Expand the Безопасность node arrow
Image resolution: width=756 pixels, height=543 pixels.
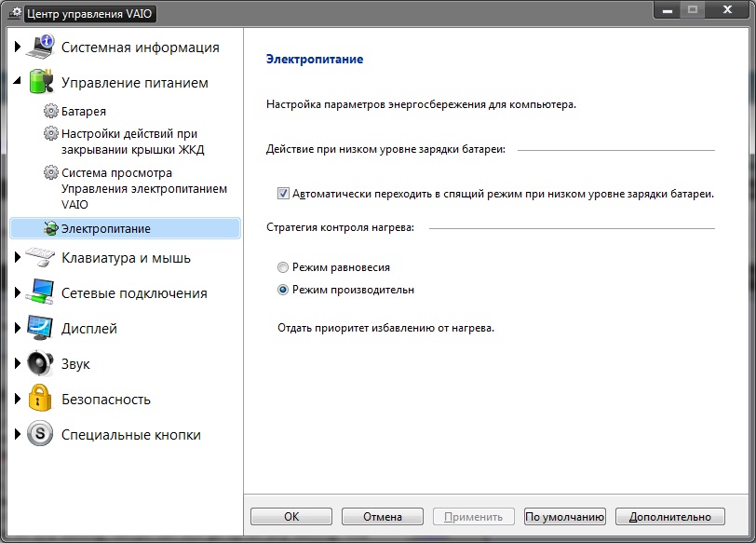pyautogui.click(x=18, y=399)
